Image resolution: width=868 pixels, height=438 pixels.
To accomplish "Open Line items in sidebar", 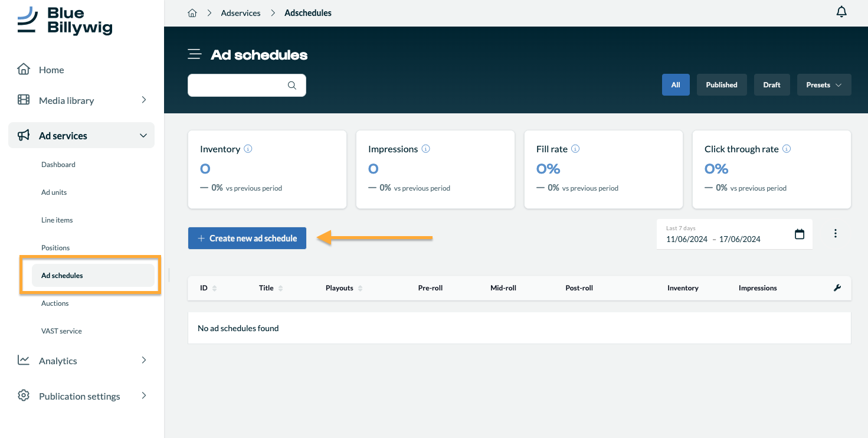I will (x=57, y=220).
